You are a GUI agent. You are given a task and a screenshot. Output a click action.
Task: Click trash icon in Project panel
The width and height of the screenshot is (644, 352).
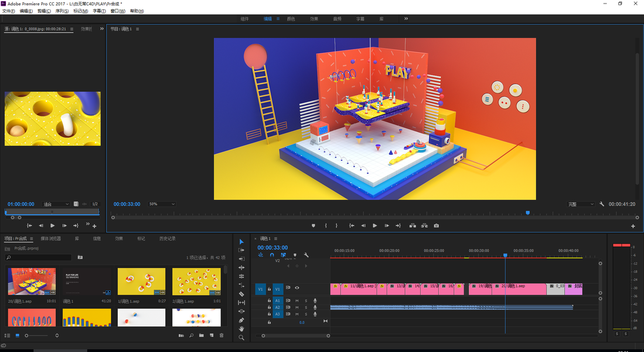[222, 336]
